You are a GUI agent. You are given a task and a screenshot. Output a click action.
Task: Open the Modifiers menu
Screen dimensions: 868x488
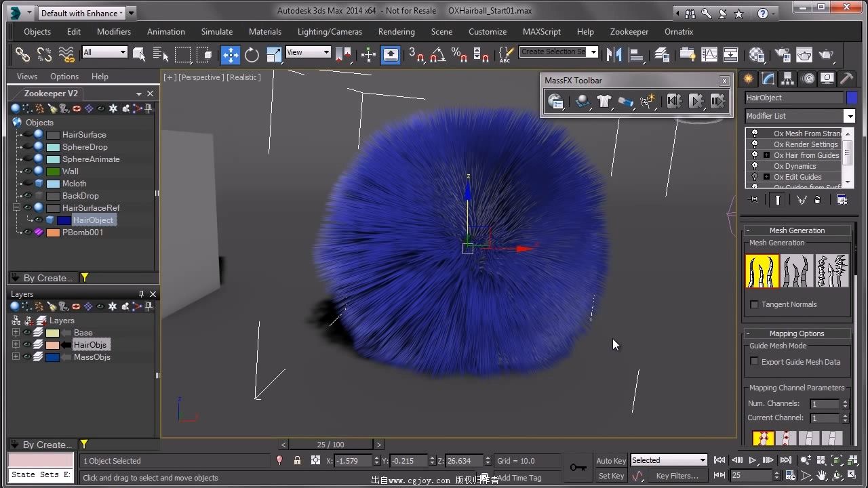click(x=114, y=32)
